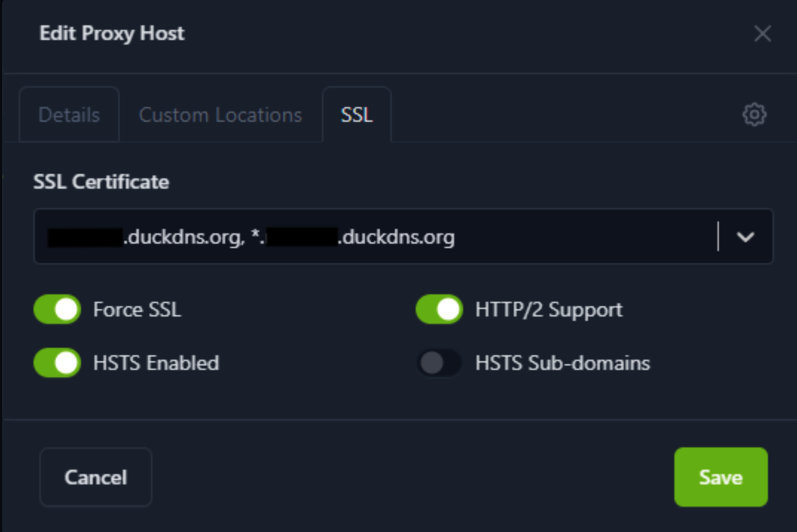Open the Custom Locations tab
797x532 pixels.
coord(220,115)
